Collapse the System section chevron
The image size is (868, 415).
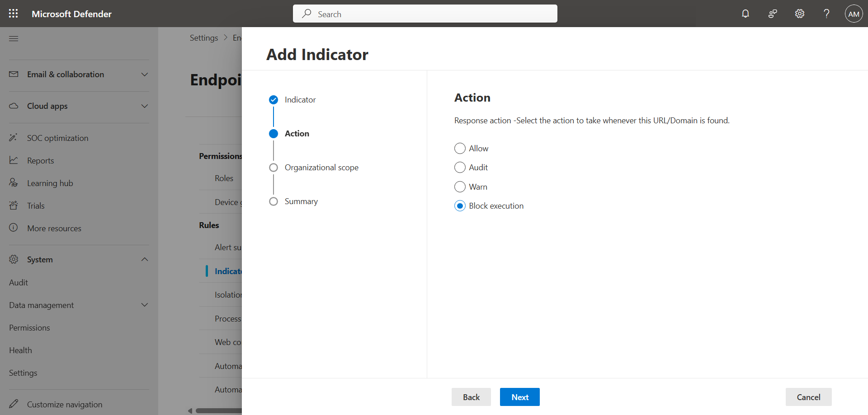tap(145, 260)
